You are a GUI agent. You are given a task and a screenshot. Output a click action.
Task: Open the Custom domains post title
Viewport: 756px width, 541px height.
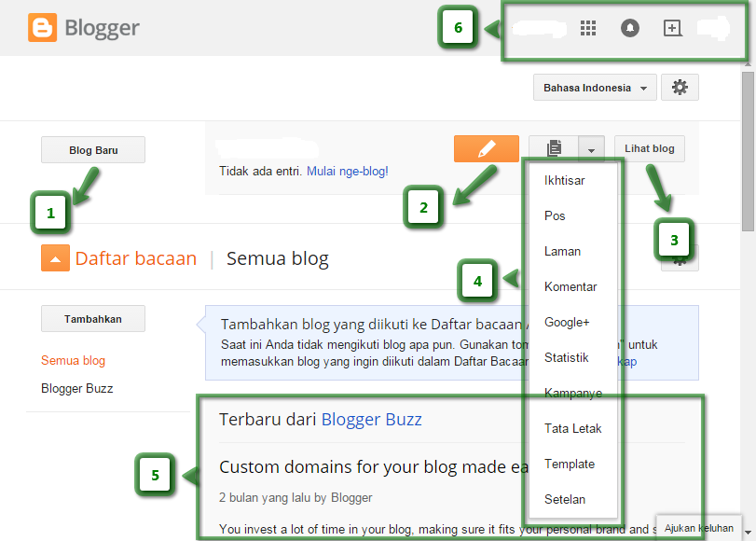click(x=374, y=467)
